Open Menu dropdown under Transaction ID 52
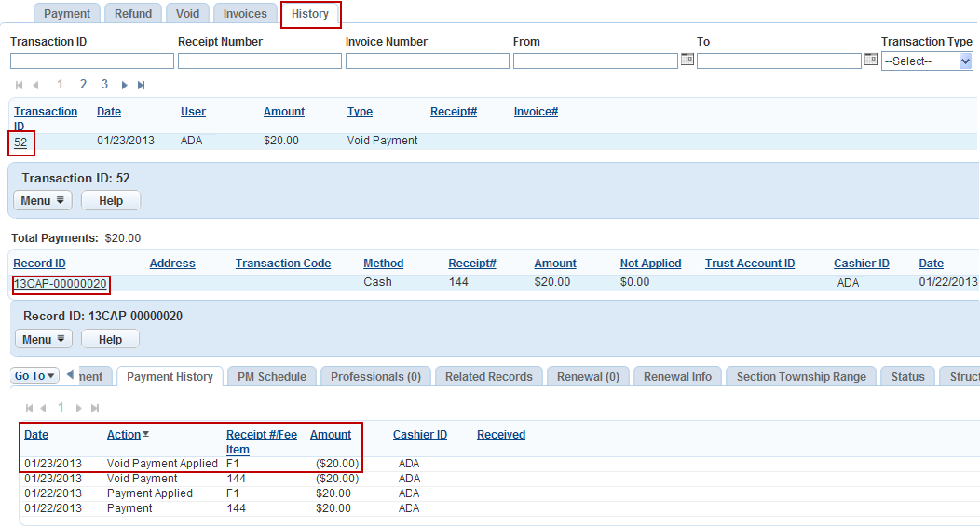This screenshot has height=527, width=980. coord(42,201)
